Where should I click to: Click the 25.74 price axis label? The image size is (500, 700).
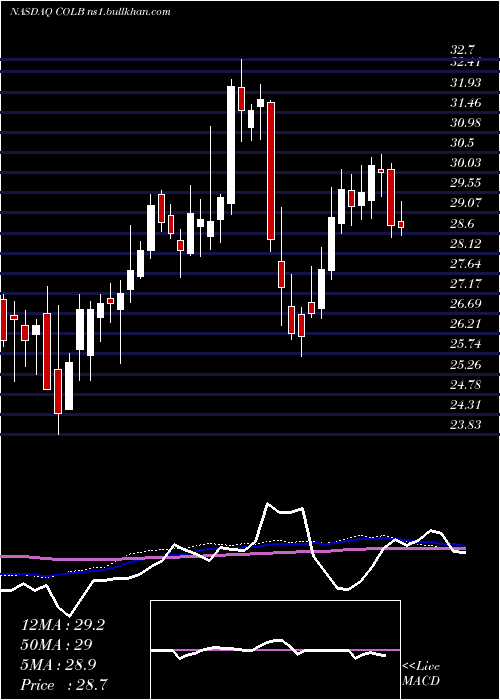click(x=466, y=344)
